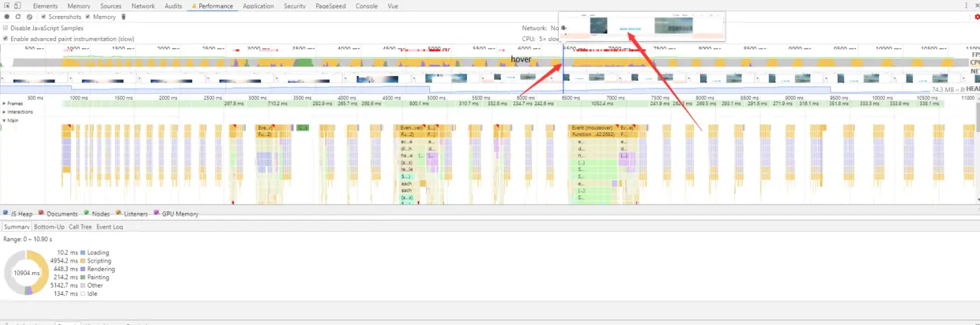Toggle the device toolbar icon
The image size is (980, 325).
point(18,6)
